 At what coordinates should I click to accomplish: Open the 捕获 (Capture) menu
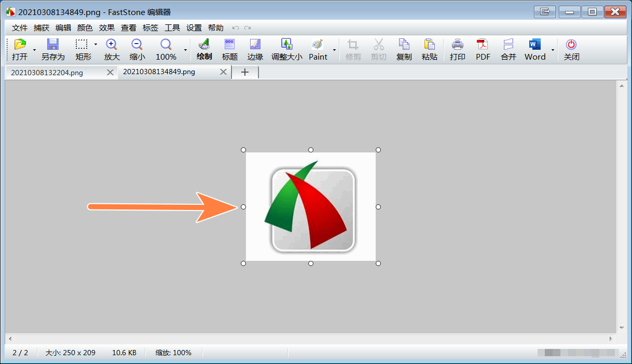coord(42,28)
